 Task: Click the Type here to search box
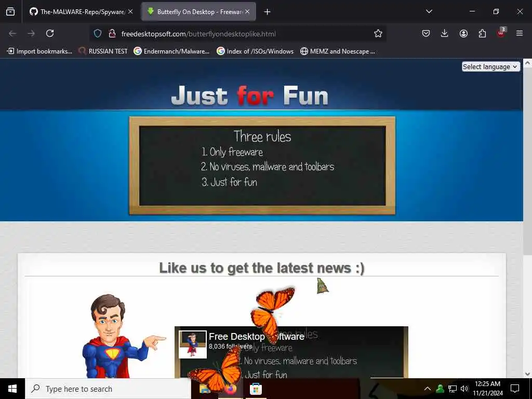click(108, 389)
